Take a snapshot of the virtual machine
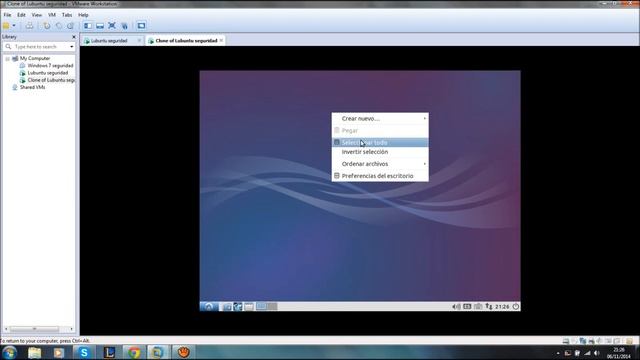 click(47, 26)
